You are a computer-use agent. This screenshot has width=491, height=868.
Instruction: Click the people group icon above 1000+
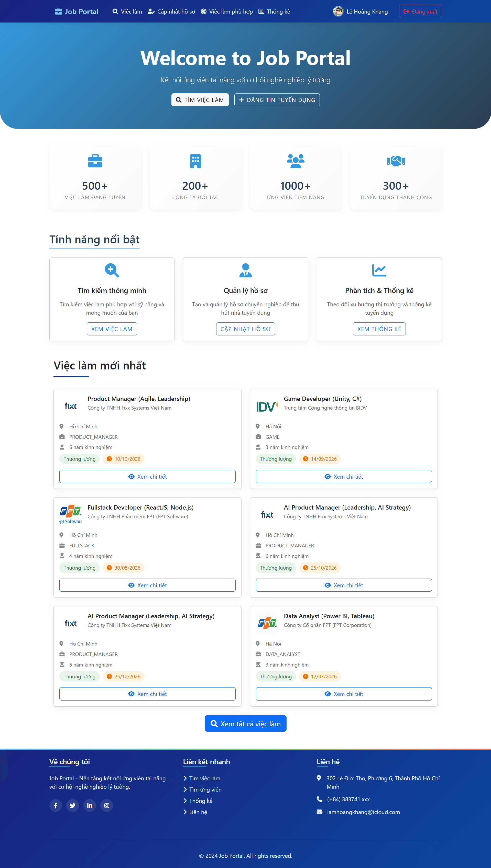tap(296, 161)
